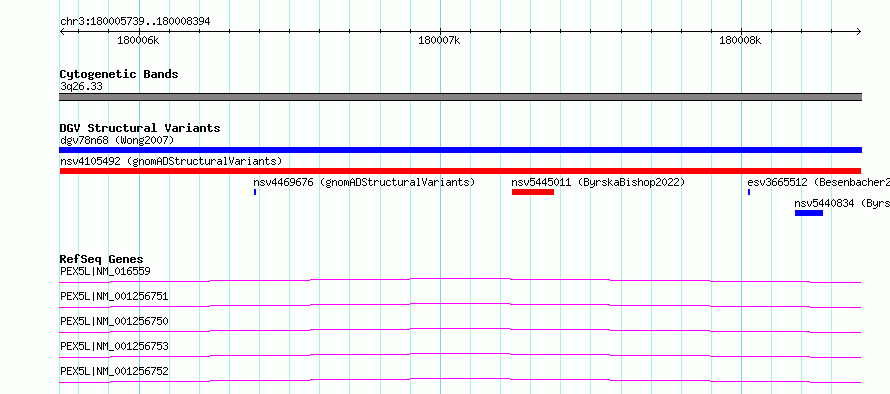Select the PEX5L|NM_001256750 transcript label

(114, 321)
